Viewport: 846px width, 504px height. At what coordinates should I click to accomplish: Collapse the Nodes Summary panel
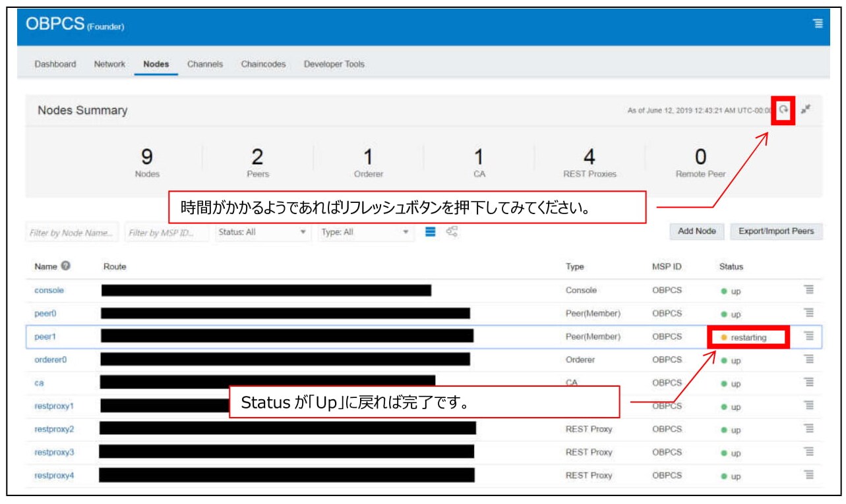pyautogui.click(x=805, y=110)
